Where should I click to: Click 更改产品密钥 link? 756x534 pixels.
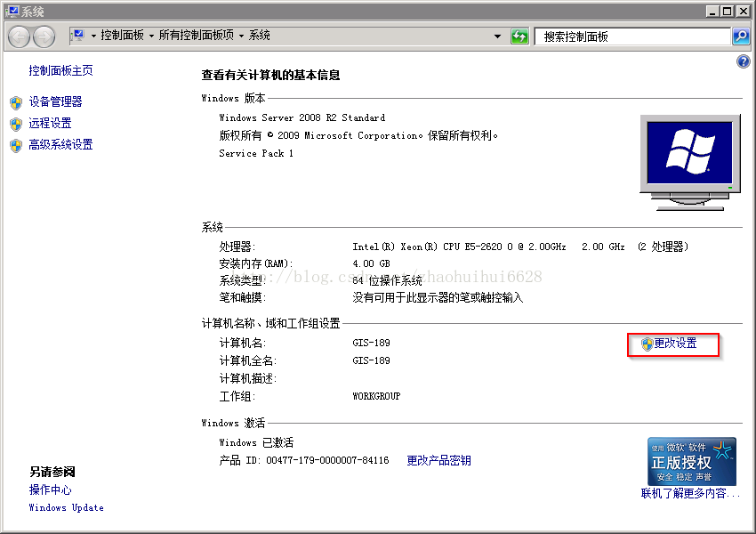(438, 460)
